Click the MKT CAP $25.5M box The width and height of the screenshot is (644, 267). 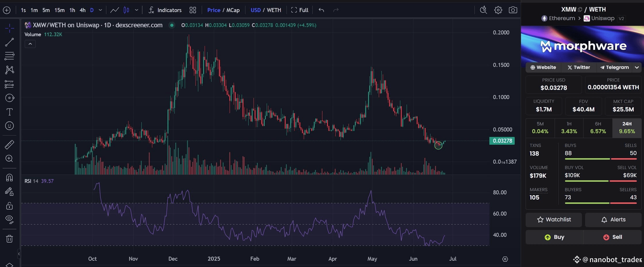point(623,106)
